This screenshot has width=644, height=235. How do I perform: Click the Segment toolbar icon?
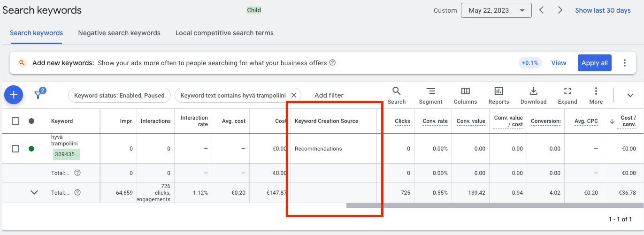coord(430,95)
